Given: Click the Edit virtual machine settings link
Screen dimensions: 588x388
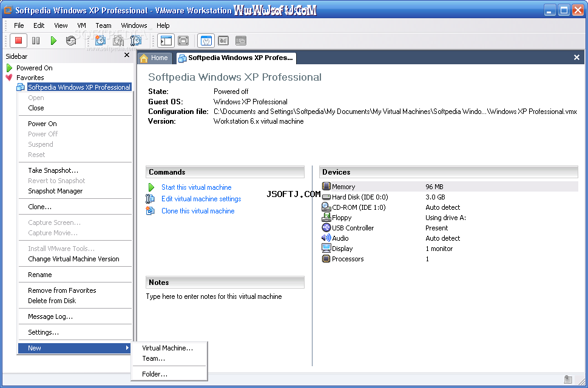Looking at the screenshot, I should tap(201, 199).
